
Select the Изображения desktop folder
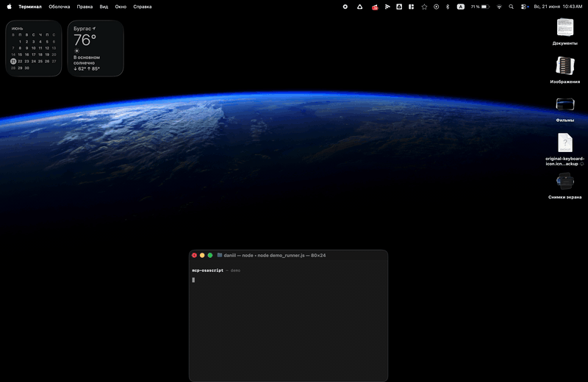click(564, 70)
